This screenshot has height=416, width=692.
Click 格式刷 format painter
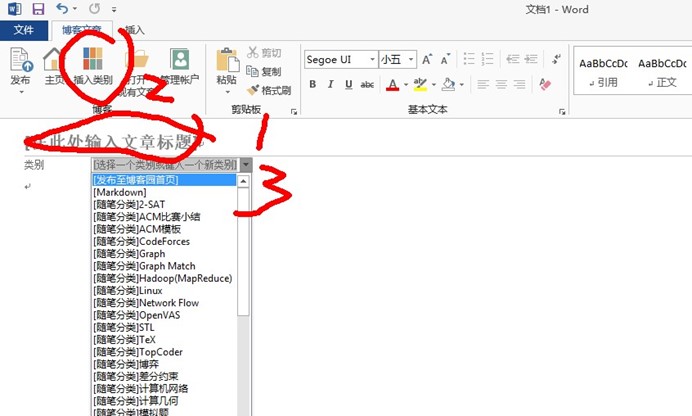click(269, 90)
